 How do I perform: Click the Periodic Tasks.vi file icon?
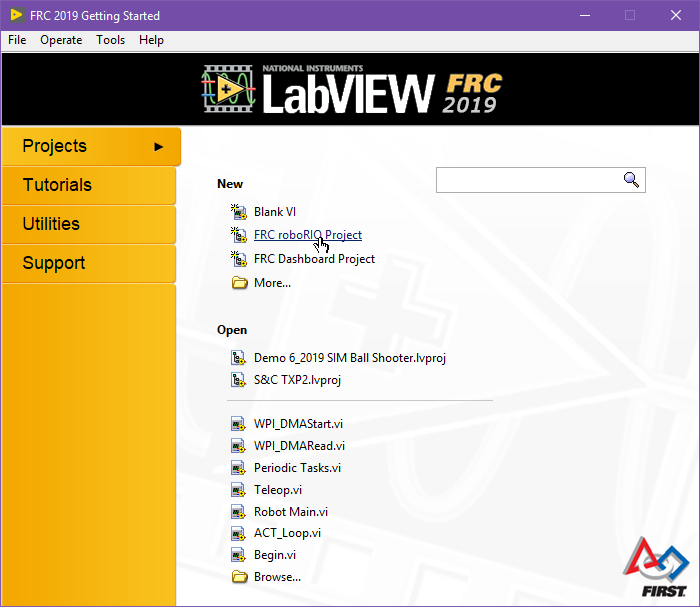pyautogui.click(x=238, y=468)
